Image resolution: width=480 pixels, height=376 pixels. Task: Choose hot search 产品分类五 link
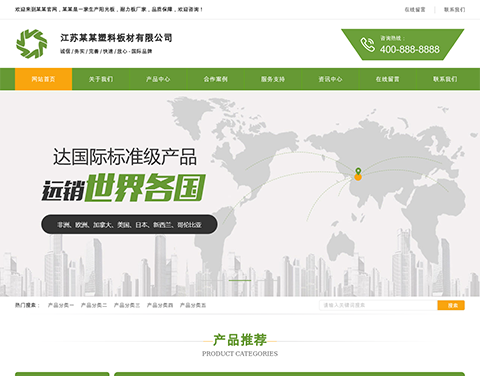pos(193,305)
